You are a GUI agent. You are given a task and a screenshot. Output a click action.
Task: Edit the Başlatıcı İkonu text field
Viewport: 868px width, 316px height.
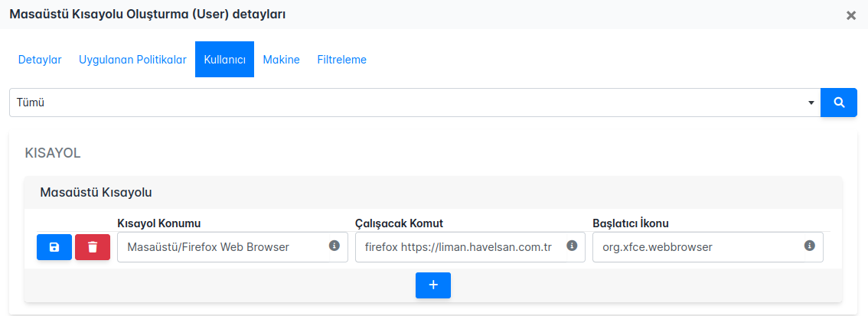point(697,247)
